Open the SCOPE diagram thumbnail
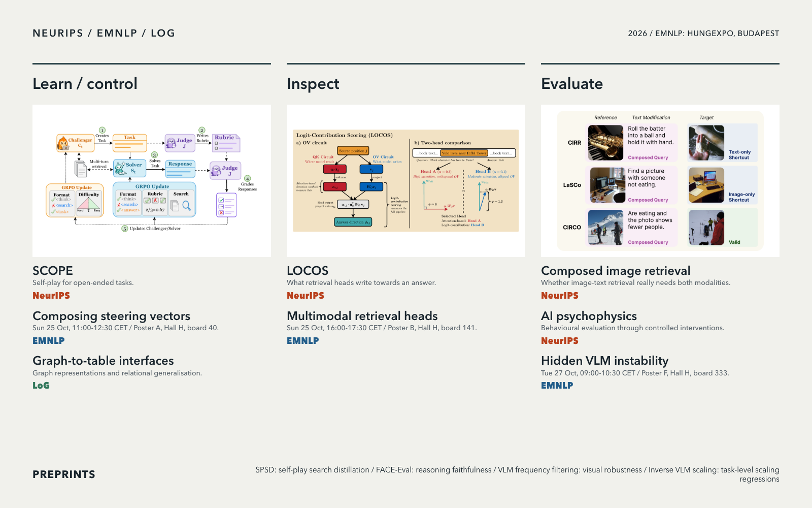 coord(152,181)
